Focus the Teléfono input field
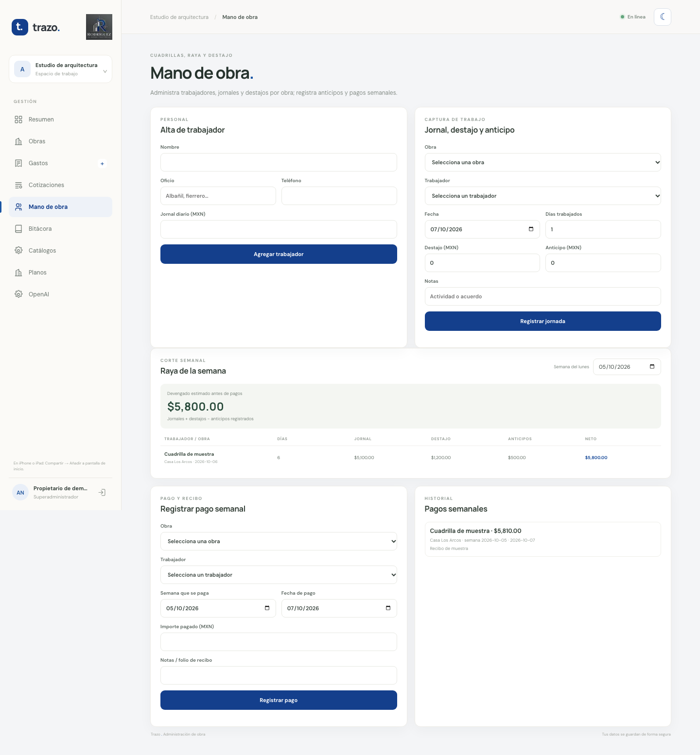The height and width of the screenshot is (755, 700). pos(339,196)
